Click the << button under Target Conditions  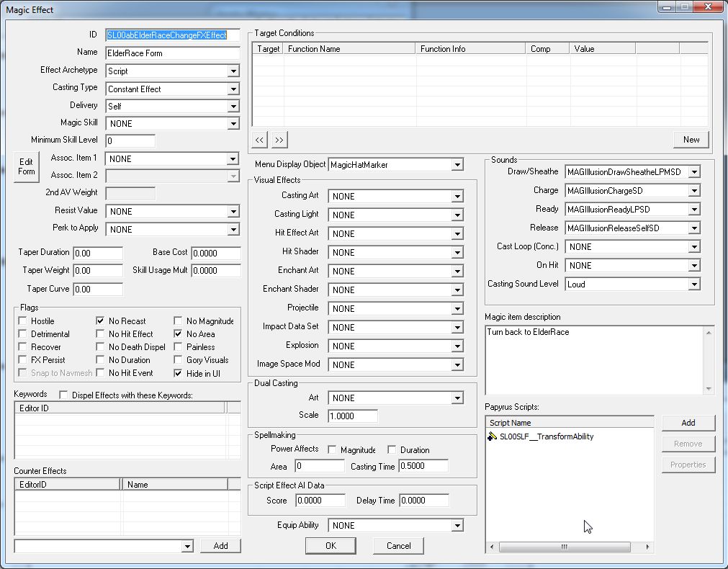coord(260,140)
